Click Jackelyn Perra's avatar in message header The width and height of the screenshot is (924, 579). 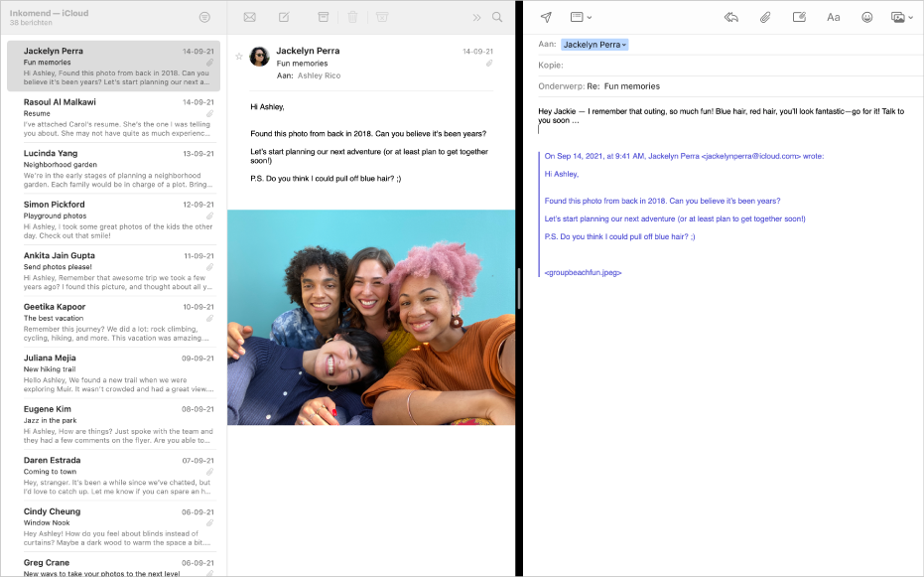(x=259, y=57)
